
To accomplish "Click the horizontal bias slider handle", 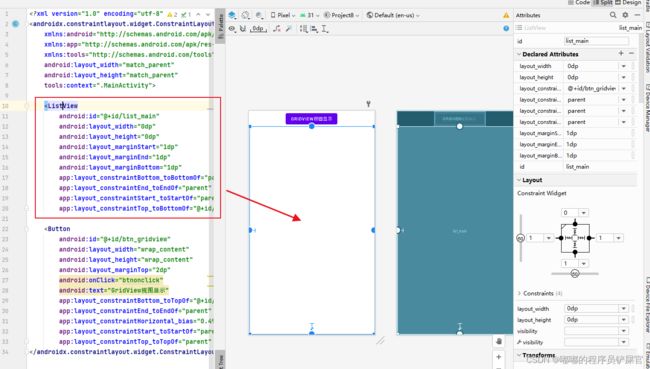I will 575,274.
